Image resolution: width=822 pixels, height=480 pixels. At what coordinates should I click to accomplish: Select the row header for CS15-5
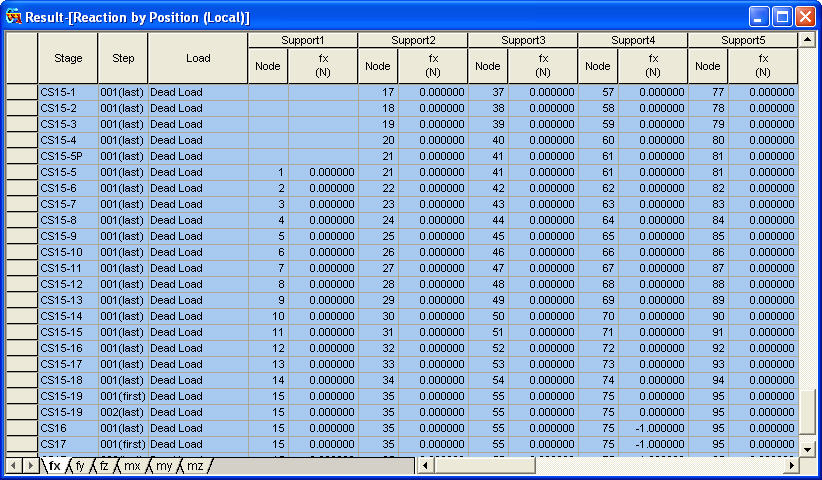pos(22,172)
